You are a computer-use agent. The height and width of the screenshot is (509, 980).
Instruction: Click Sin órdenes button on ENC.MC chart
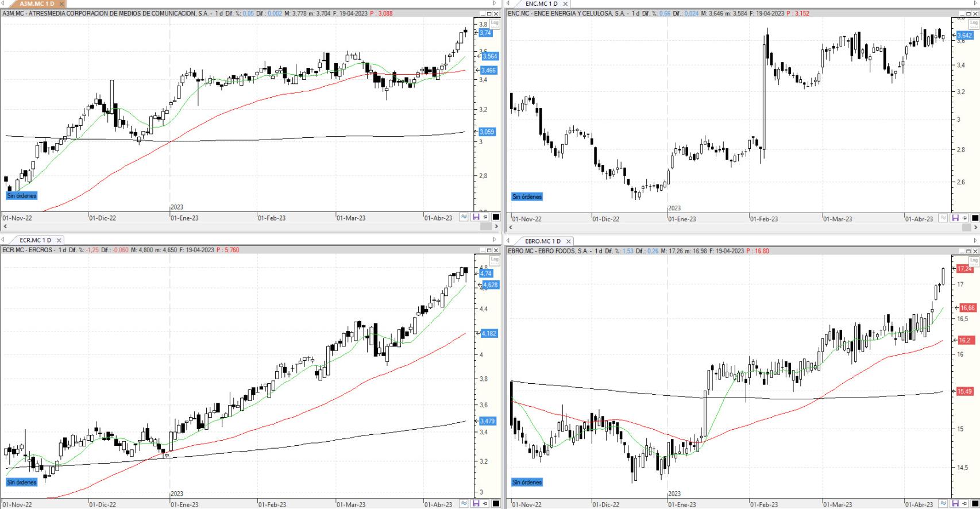tap(527, 196)
